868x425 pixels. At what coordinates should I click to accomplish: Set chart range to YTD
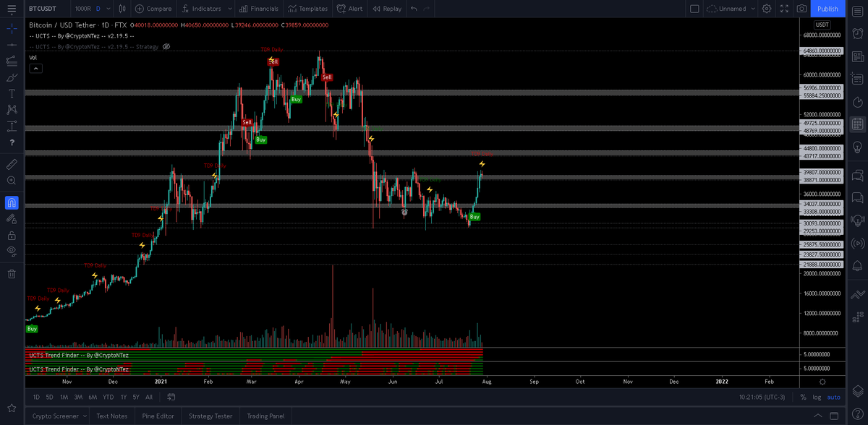pos(109,397)
